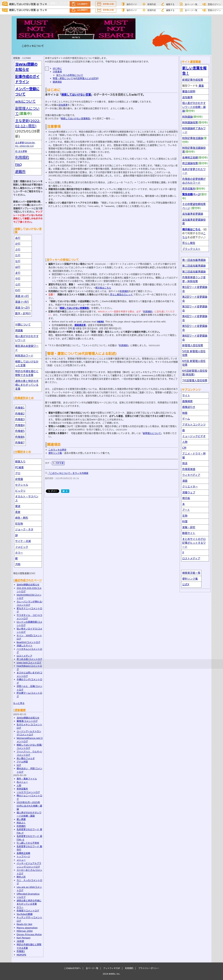Viewport: 223px width, 980px height.
Task: Open 分類について in left sidebar
Action: click(23, 324)
